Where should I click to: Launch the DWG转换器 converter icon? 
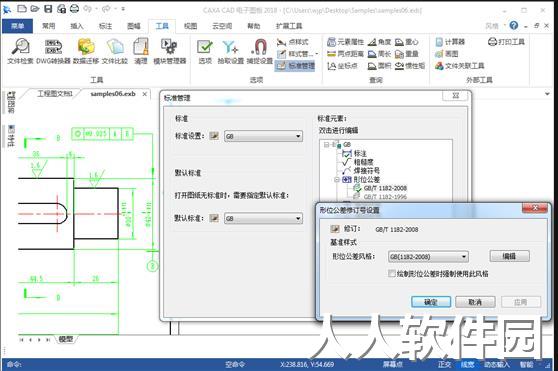tap(53, 51)
